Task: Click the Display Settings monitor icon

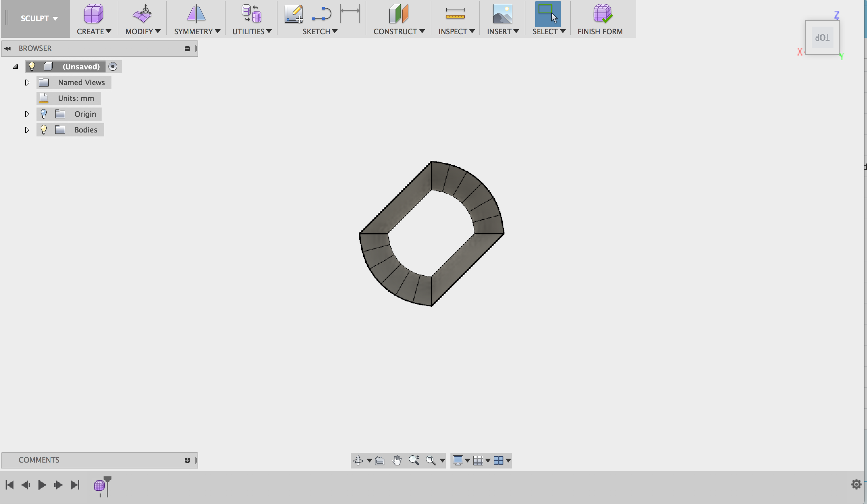Action: point(458,460)
